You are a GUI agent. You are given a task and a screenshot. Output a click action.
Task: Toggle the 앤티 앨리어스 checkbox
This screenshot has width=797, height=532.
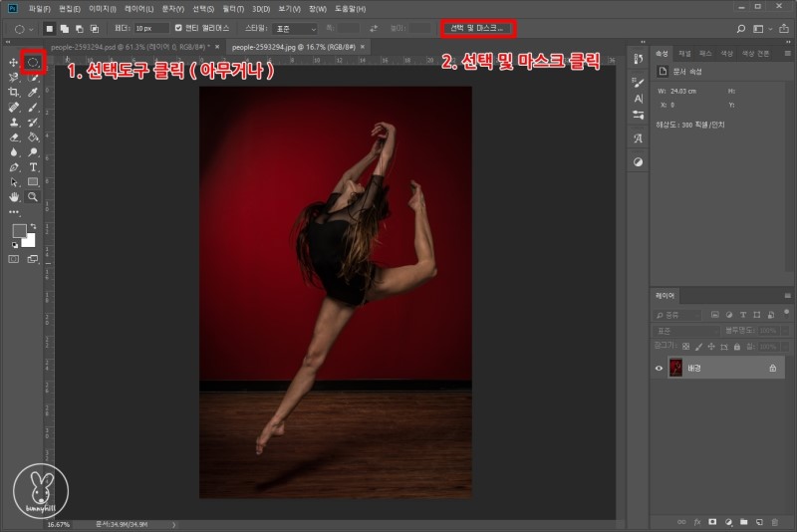point(178,29)
